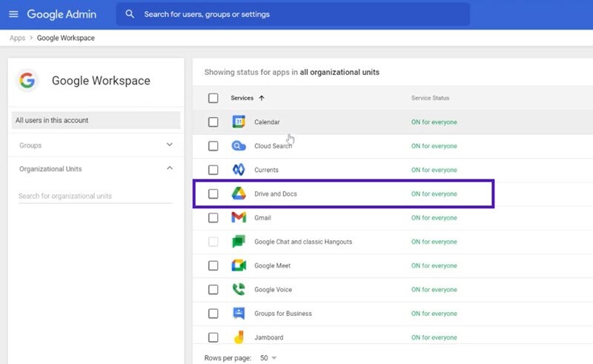Check the Cloud Search row checkbox

pyautogui.click(x=213, y=146)
